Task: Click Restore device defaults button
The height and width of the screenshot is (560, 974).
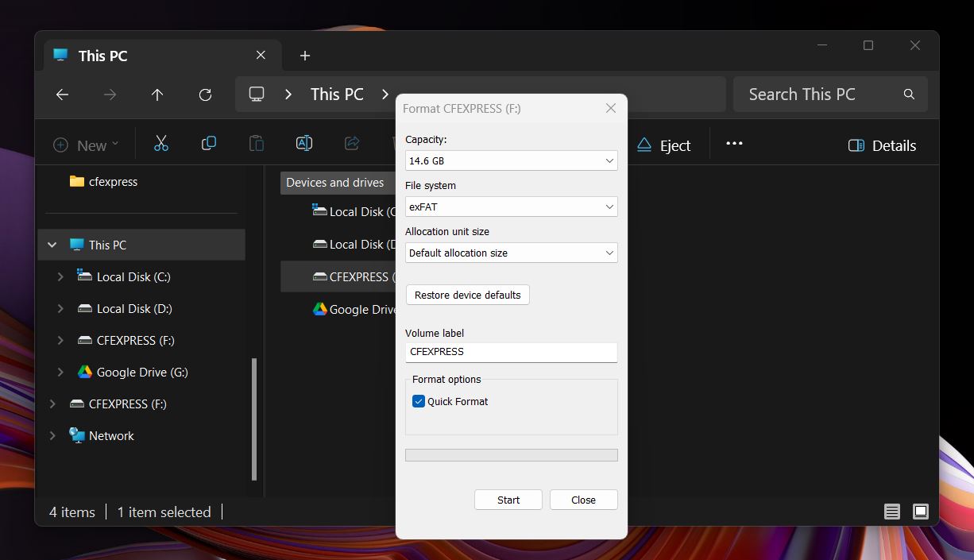Action: (x=467, y=295)
